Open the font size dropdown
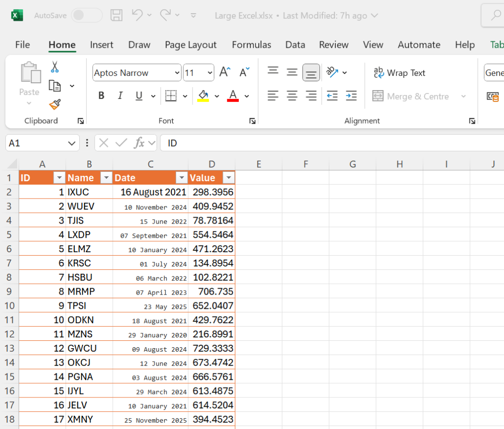504x429 pixels. (x=210, y=73)
